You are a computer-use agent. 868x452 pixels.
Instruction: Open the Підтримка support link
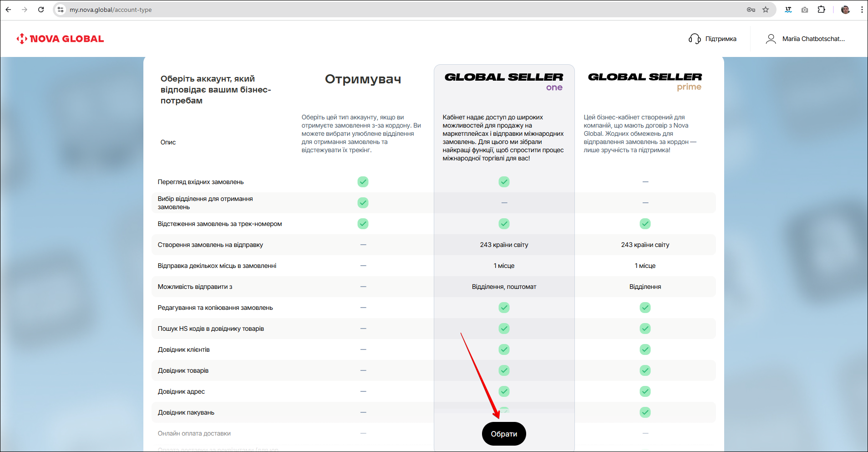tap(721, 39)
